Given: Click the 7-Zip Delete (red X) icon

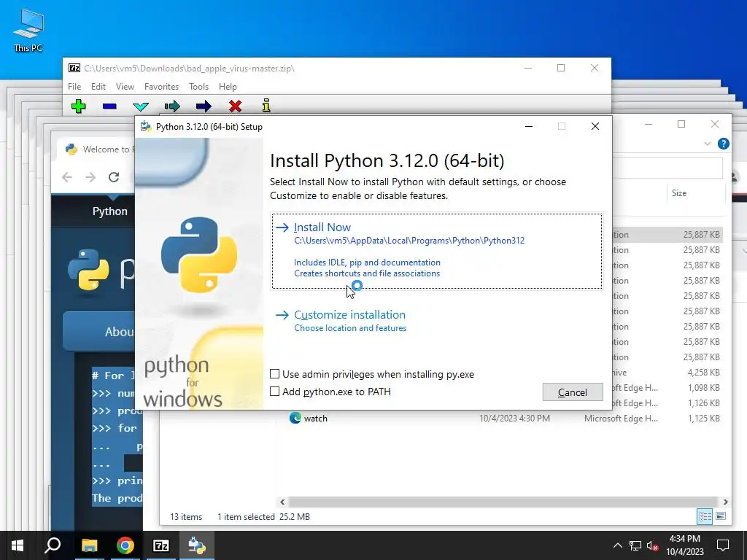Looking at the screenshot, I should coord(235,106).
